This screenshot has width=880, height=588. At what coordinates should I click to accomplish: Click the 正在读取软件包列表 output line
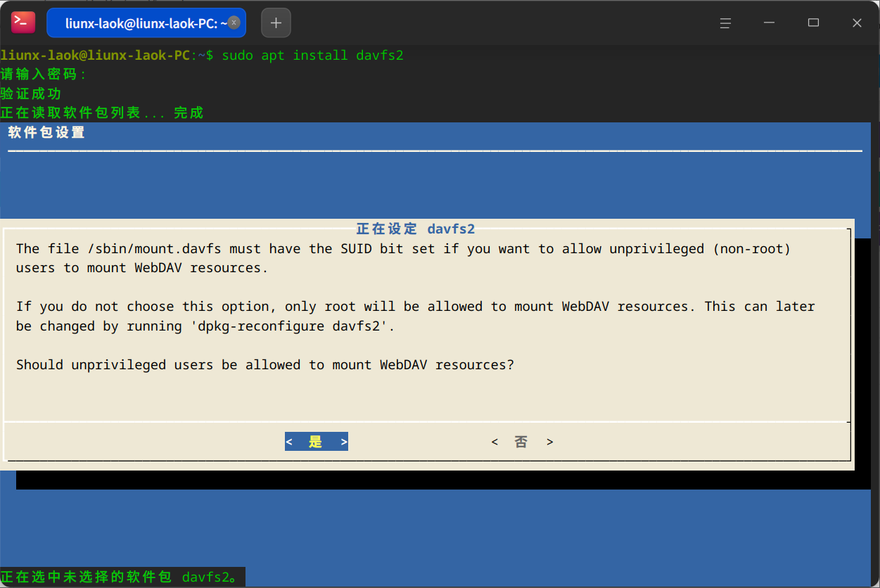pyautogui.click(x=101, y=113)
